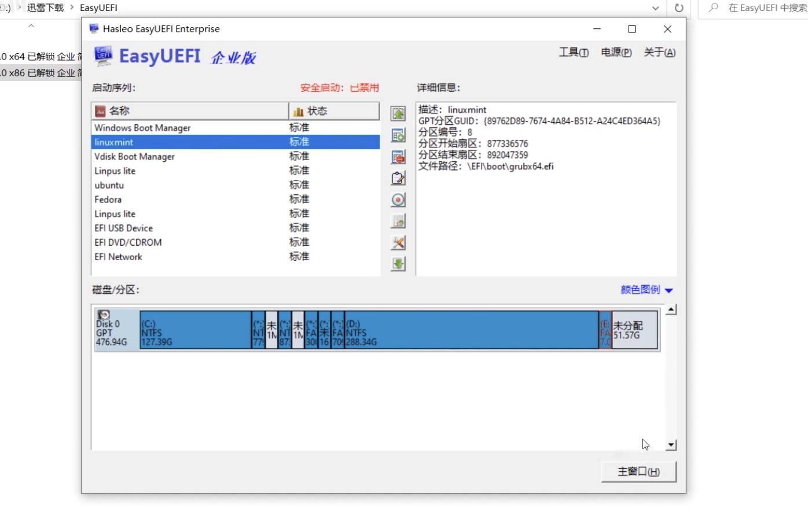Click the sort chevron above Explorer file list

pyautogui.click(x=31, y=25)
